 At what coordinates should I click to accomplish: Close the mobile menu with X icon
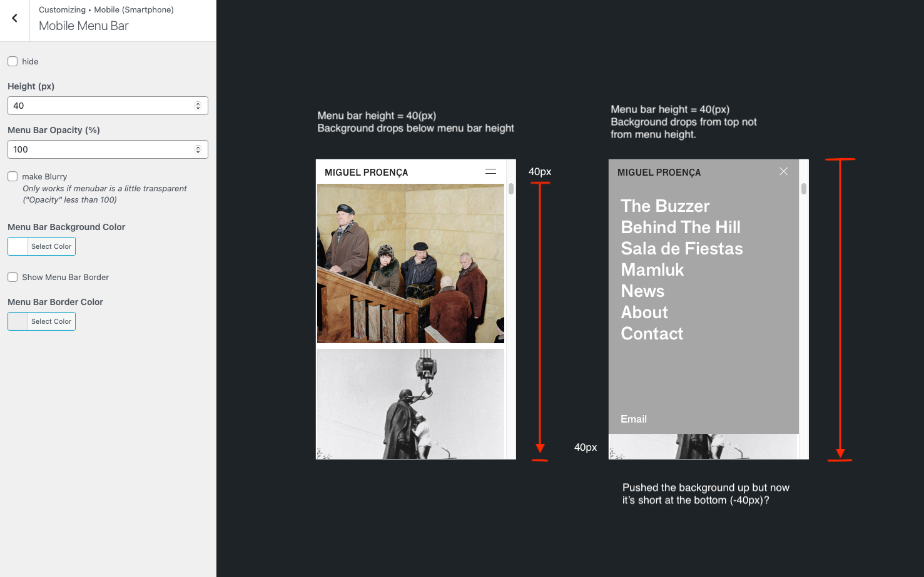[x=783, y=171]
